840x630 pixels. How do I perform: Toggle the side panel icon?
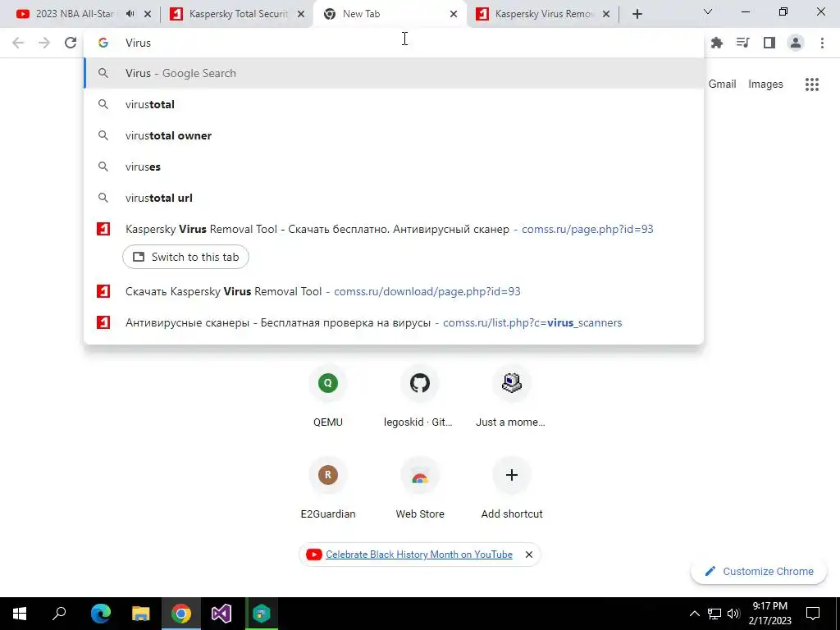click(769, 43)
